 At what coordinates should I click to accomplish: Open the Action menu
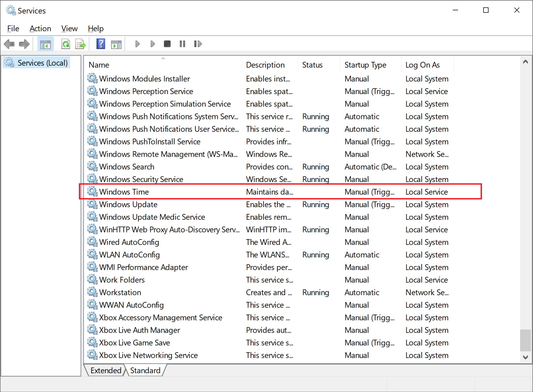40,28
